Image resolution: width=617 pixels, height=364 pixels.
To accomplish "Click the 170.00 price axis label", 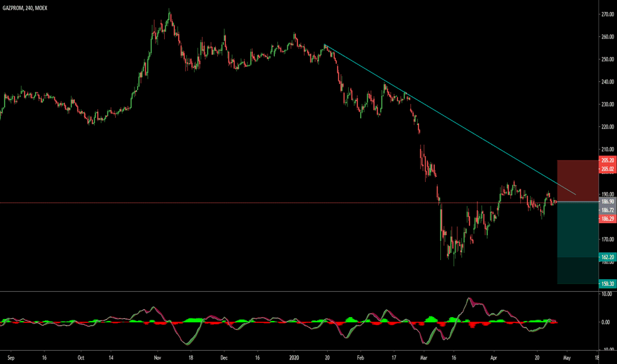I will click(608, 240).
